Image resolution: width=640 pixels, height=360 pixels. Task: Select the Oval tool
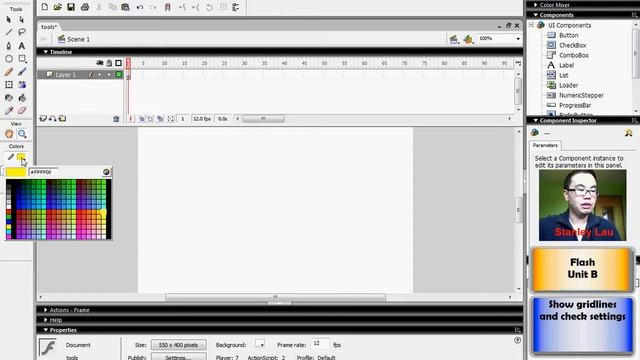point(9,59)
